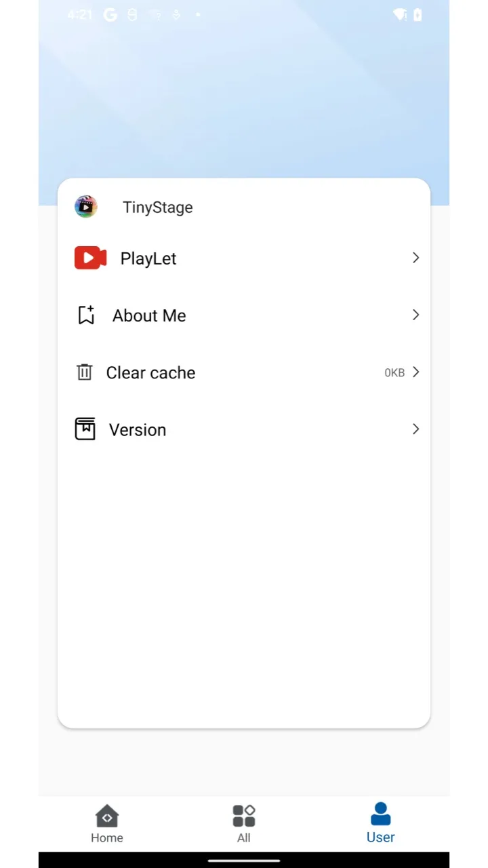Click the red PlayLet video camera icon
The height and width of the screenshot is (868, 488).
click(90, 258)
